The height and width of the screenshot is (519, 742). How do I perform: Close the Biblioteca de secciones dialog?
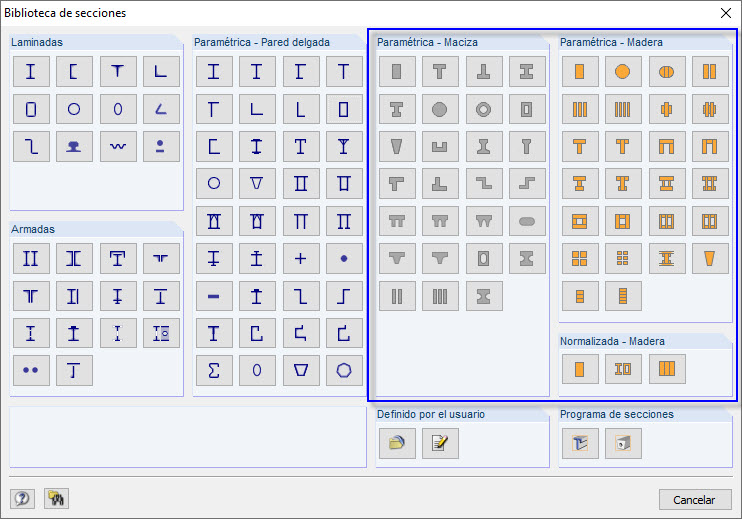pos(725,13)
